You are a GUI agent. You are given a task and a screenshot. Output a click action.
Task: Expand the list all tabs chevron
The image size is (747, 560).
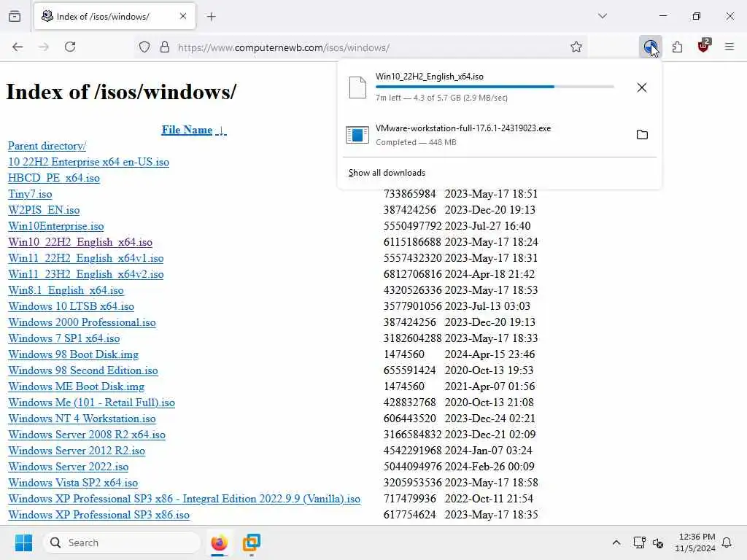pos(602,16)
